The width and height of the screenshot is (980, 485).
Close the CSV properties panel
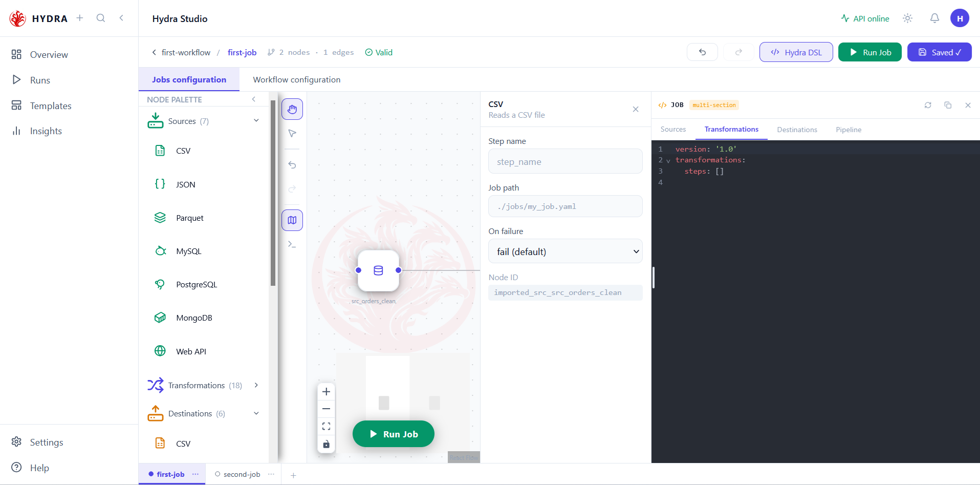[636, 109]
